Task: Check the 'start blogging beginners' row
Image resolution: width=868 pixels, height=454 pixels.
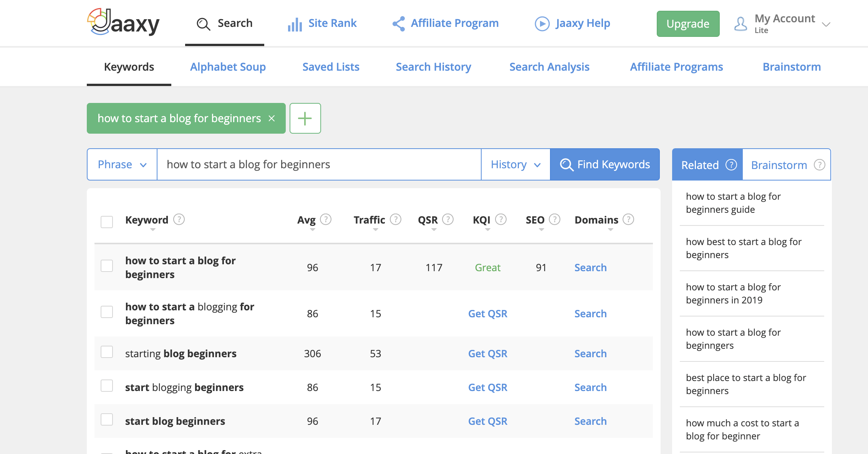Action: (107, 386)
